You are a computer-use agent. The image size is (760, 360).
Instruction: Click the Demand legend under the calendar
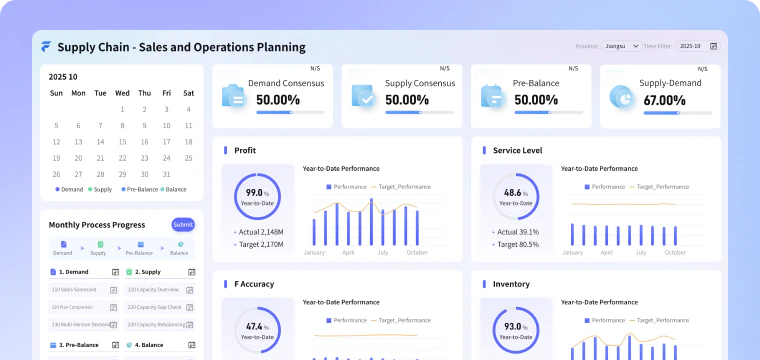69,189
